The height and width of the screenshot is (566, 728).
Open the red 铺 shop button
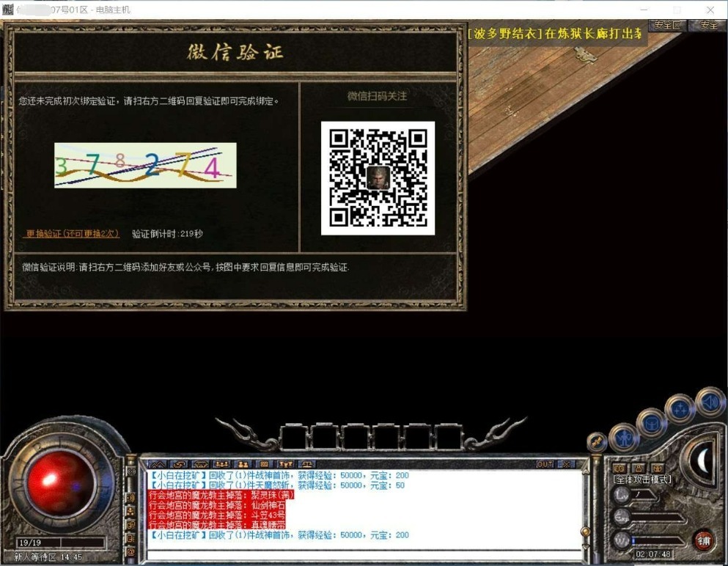click(x=704, y=540)
